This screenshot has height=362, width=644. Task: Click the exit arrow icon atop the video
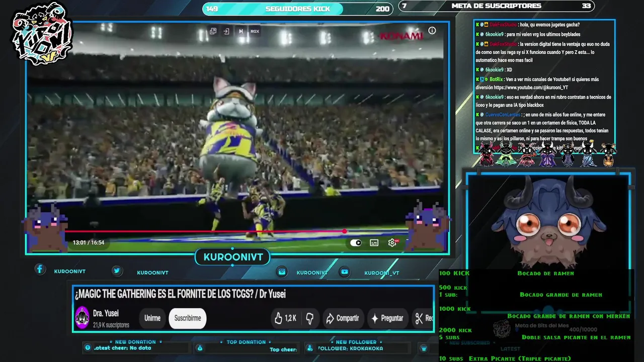click(226, 31)
